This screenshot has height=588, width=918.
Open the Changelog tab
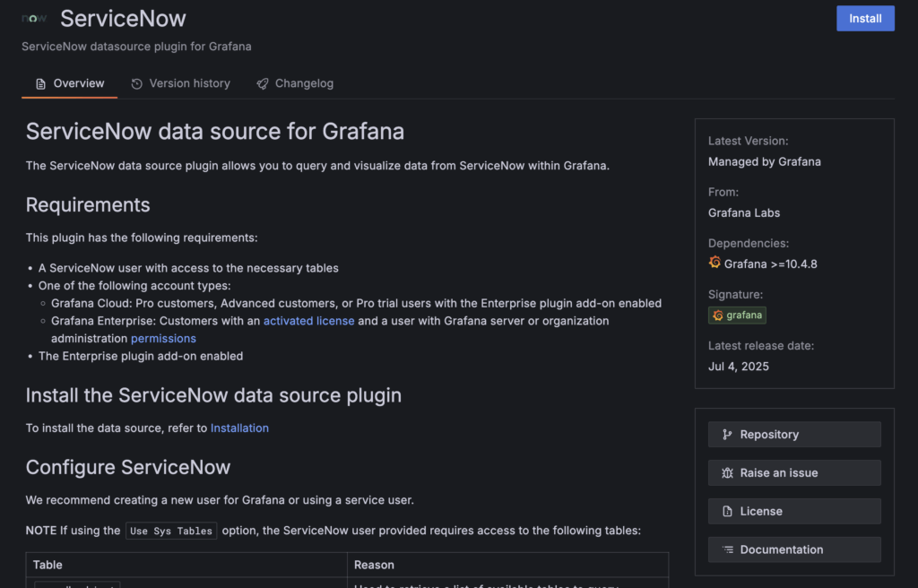pyautogui.click(x=304, y=82)
